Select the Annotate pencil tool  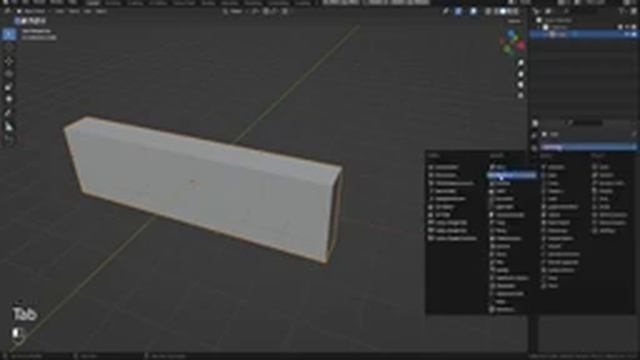pyautogui.click(x=9, y=113)
